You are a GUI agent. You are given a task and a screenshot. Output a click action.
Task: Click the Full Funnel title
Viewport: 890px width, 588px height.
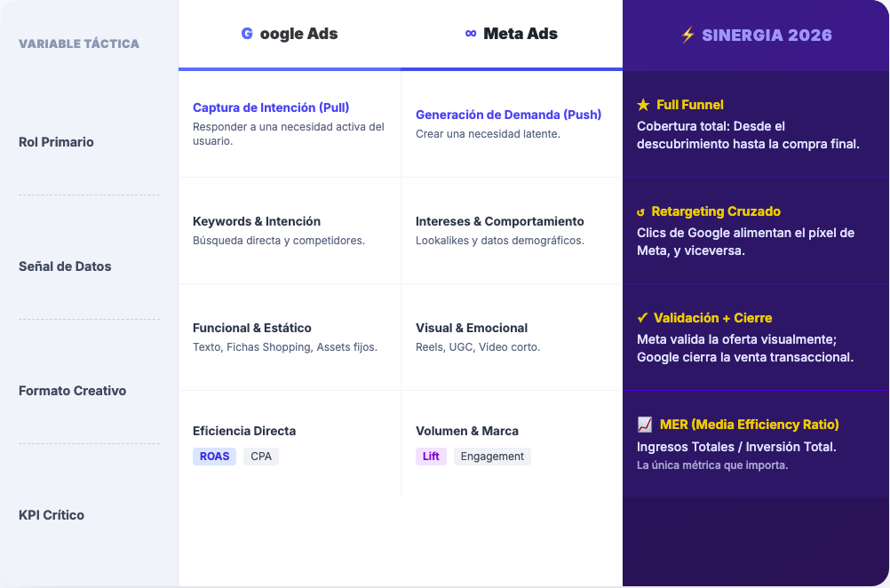pos(689,105)
